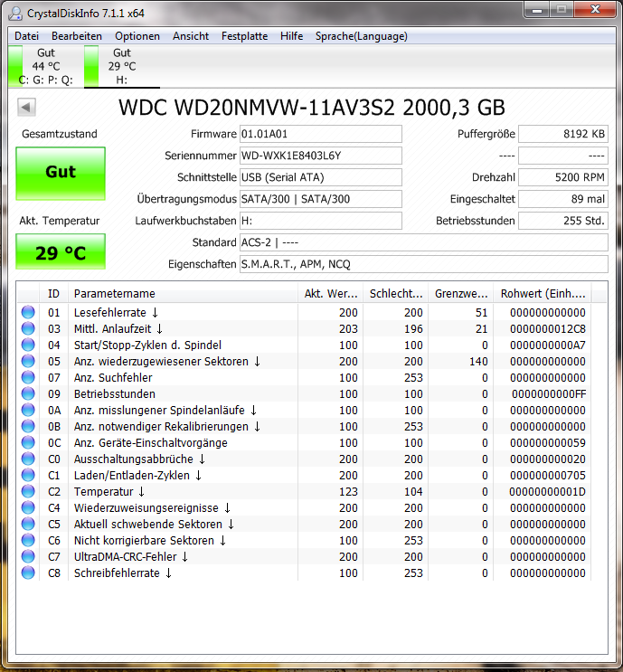The width and height of the screenshot is (623, 672).
Task: Open the Optionen menu
Action: click(137, 36)
